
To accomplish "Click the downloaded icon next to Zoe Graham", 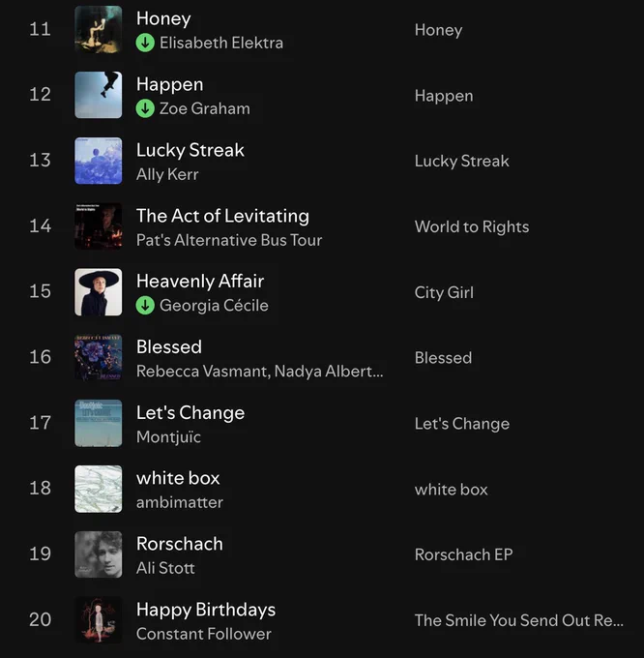I will coord(145,108).
